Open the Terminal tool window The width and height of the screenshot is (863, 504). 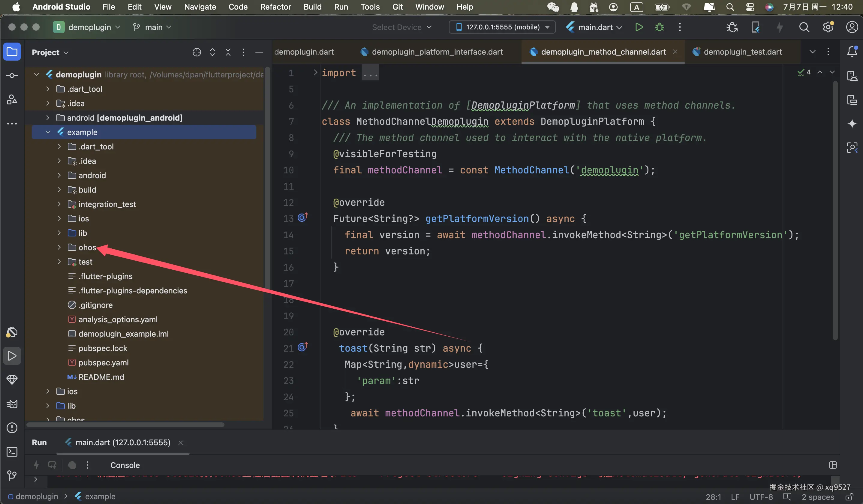(x=12, y=452)
